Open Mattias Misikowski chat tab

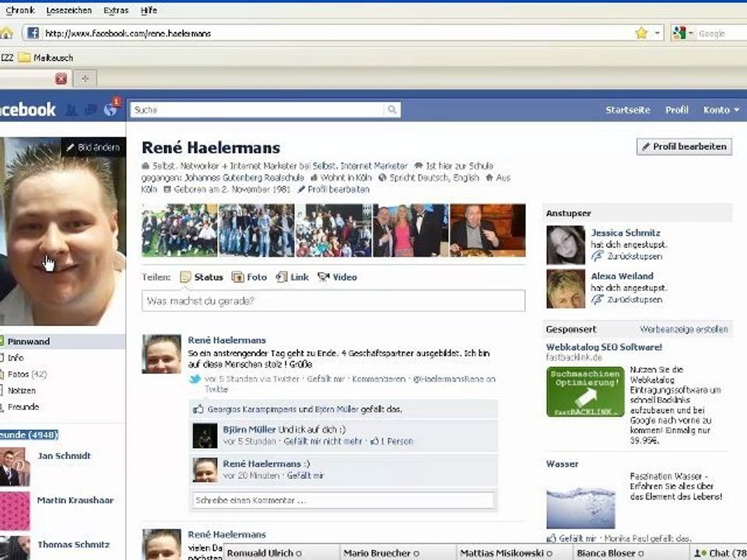coord(514,553)
